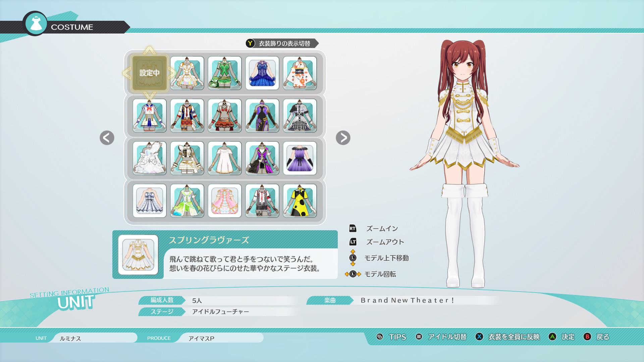Move selection up with the up chevron

tap(150, 51)
